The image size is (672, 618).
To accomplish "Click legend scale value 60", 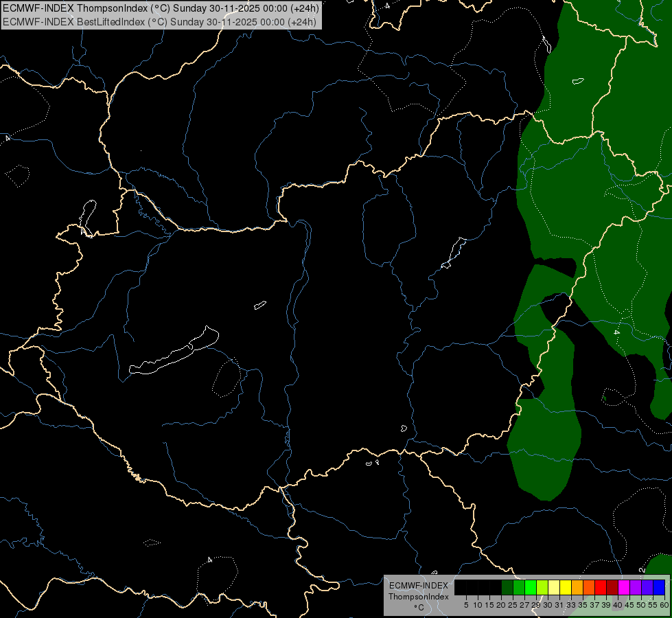I will 664,605.
